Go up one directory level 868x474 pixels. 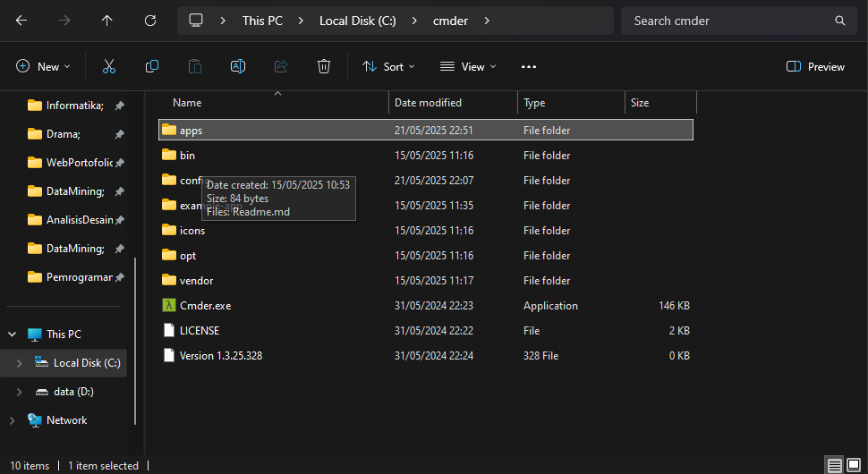click(107, 21)
